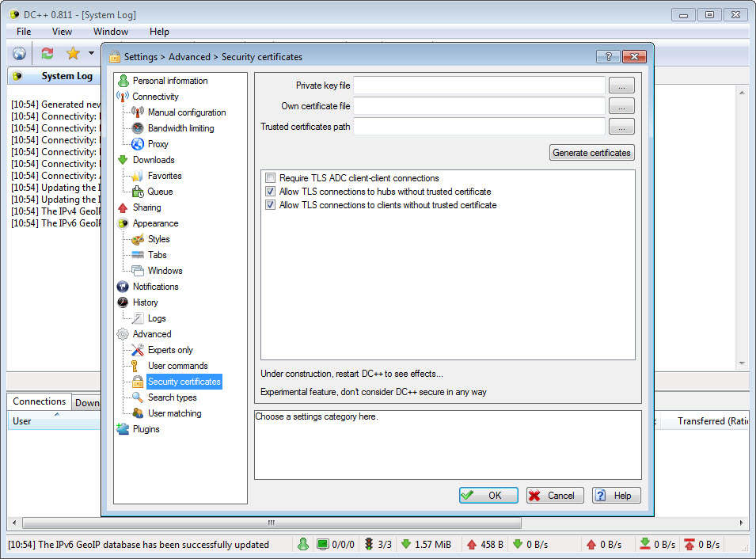Click the status bar hubs count 0/0/0
Image resolution: width=756 pixels, height=559 pixels.
336,544
